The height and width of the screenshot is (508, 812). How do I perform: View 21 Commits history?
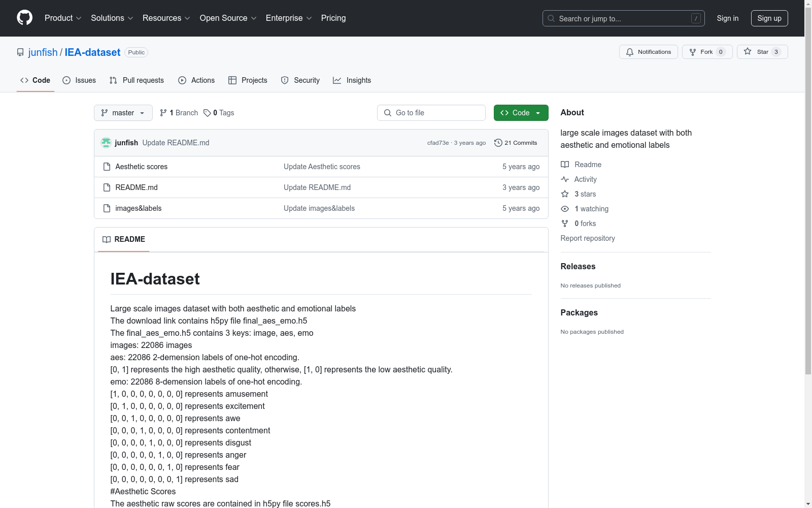[516, 143]
